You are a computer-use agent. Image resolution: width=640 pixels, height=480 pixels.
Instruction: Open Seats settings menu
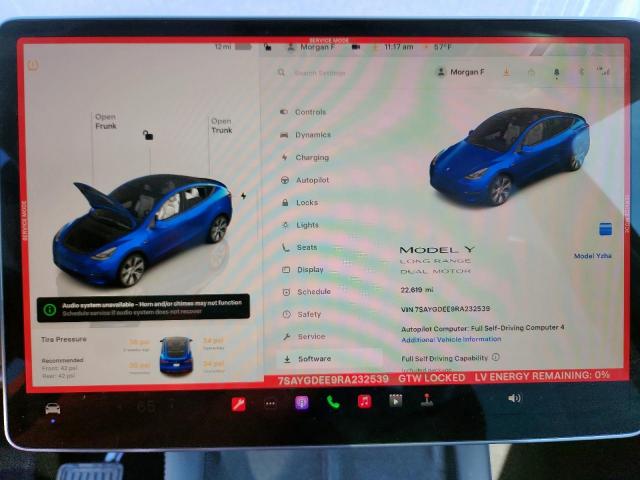point(299,247)
